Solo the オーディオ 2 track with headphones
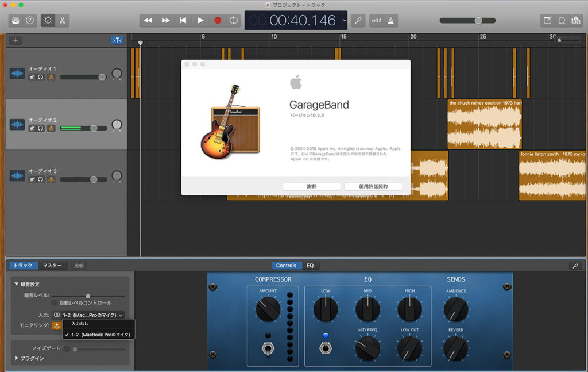 coord(41,128)
